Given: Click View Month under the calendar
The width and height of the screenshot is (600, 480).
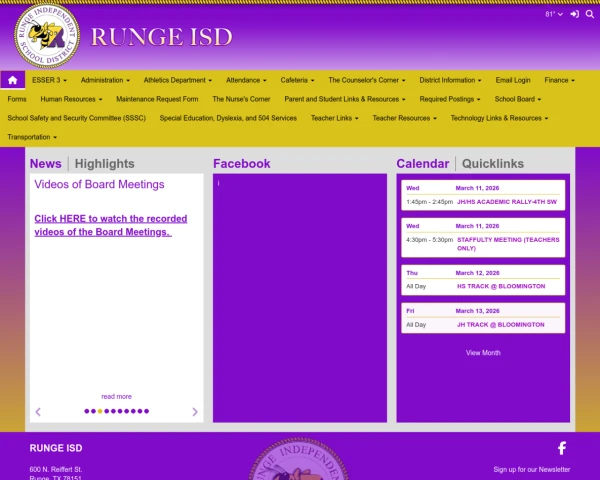Looking at the screenshot, I should click(x=483, y=353).
